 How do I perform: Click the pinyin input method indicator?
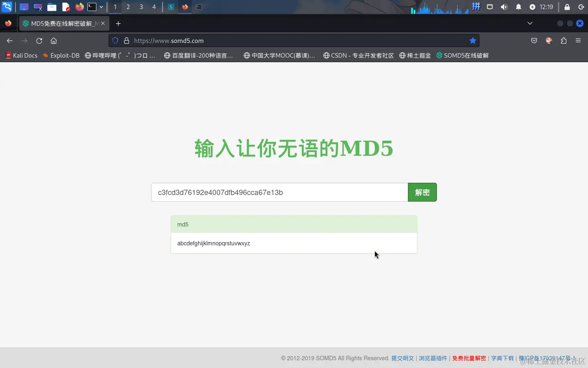click(x=476, y=7)
